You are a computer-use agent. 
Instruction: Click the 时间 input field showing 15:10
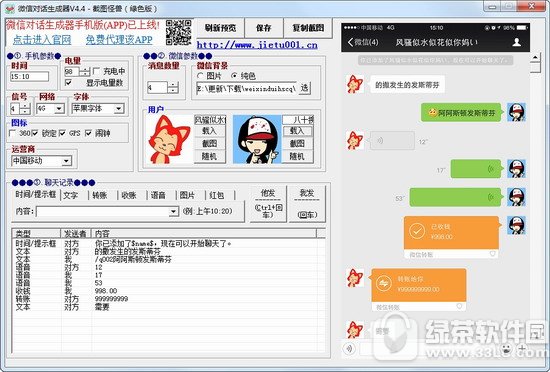tap(29, 76)
